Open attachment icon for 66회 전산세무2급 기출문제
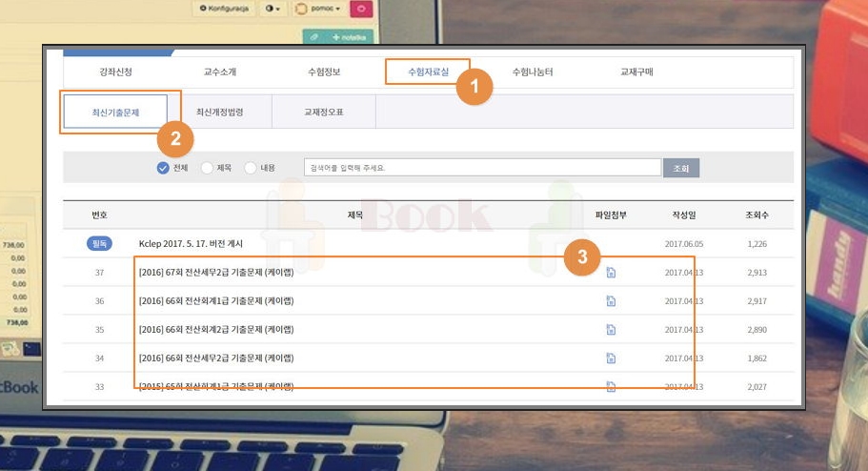Viewport: 868px width, 471px height. (611, 358)
